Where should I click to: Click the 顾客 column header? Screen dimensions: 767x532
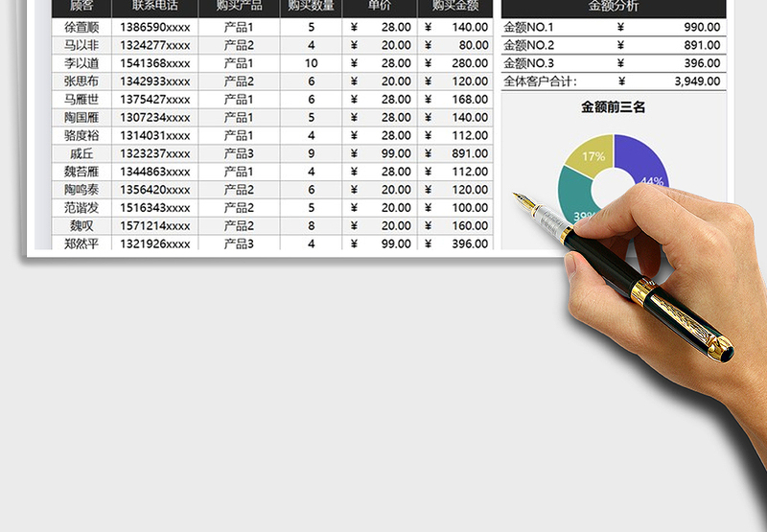(82, 8)
